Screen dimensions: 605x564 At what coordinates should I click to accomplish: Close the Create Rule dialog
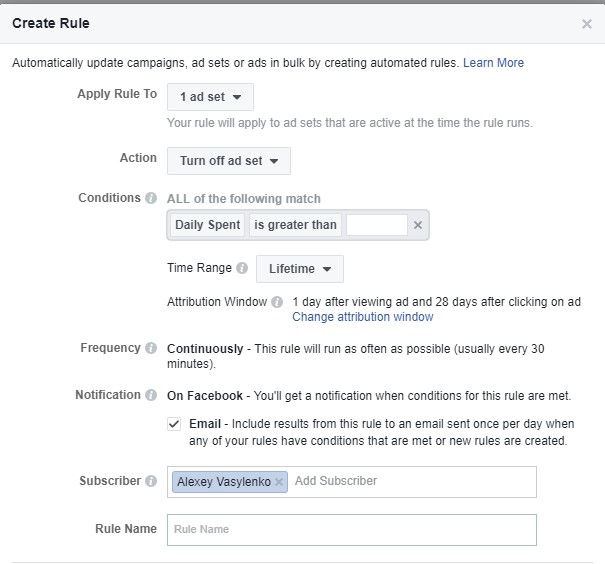(586, 24)
